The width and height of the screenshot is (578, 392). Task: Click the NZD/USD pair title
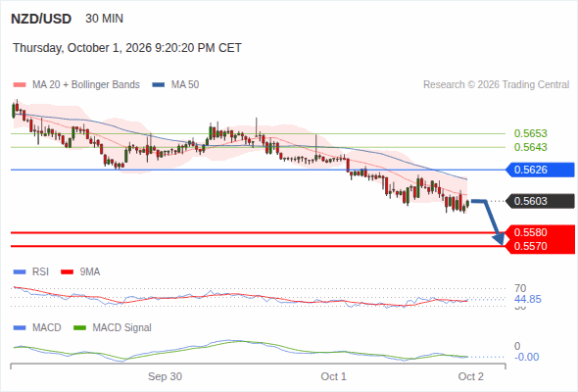(41, 19)
